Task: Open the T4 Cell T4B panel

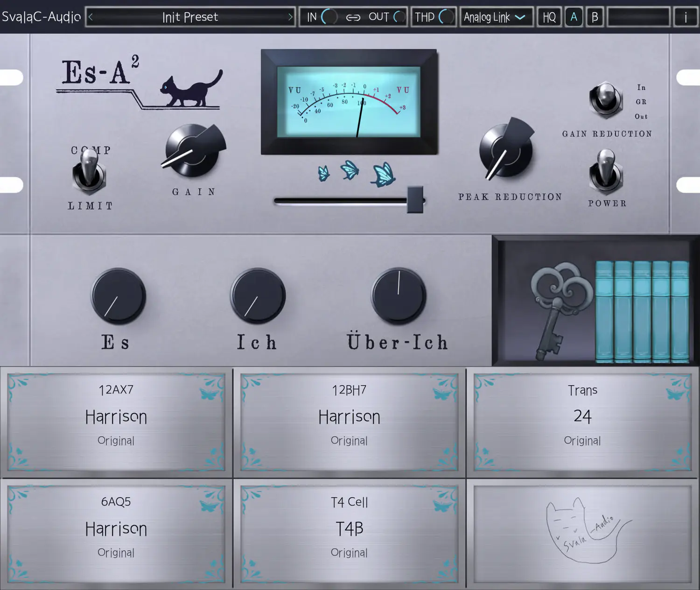Action: 349,534
